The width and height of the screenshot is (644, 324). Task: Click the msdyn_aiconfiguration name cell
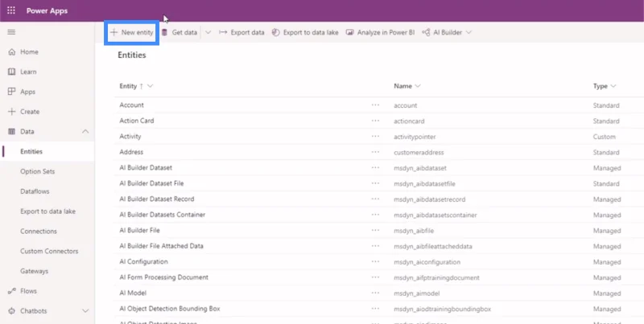pos(427,262)
